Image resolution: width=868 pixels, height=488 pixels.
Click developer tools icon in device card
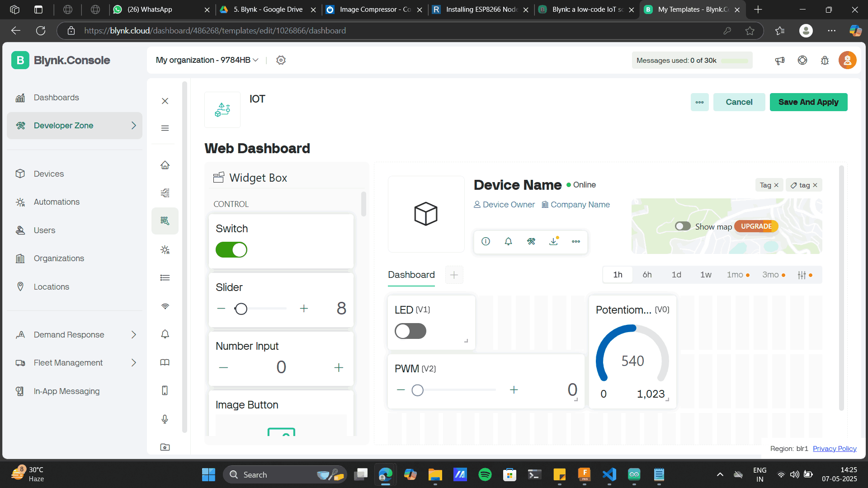pyautogui.click(x=531, y=241)
